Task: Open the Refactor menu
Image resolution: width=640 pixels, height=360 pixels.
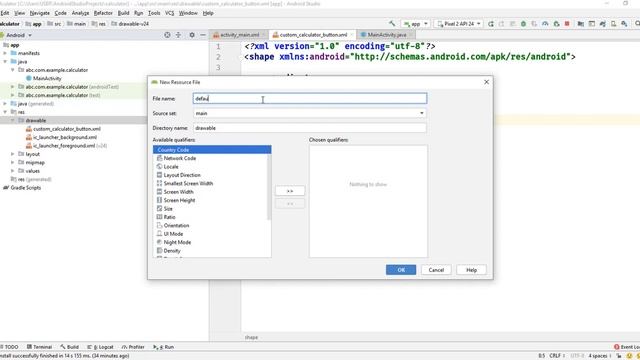Action: (103, 13)
